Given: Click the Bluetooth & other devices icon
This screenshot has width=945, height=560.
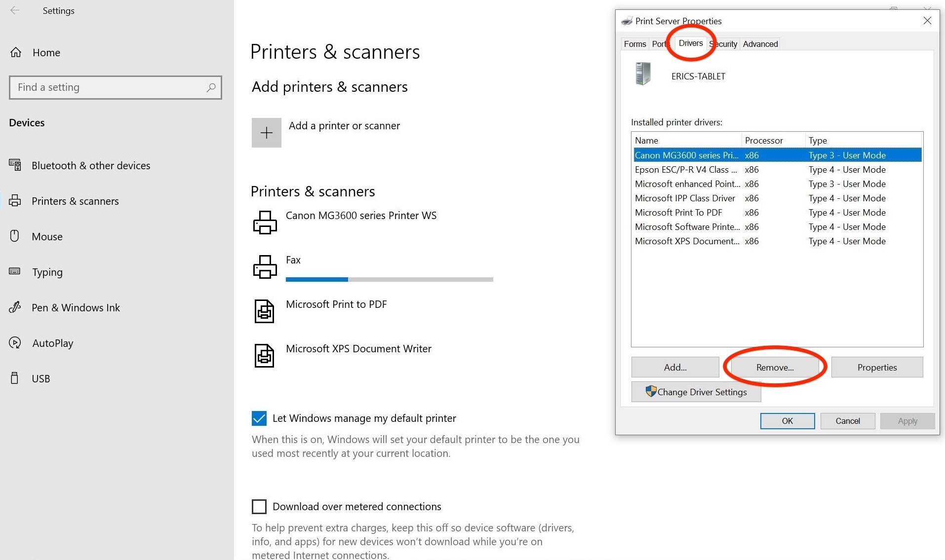Looking at the screenshot, I should pos(15,165).
